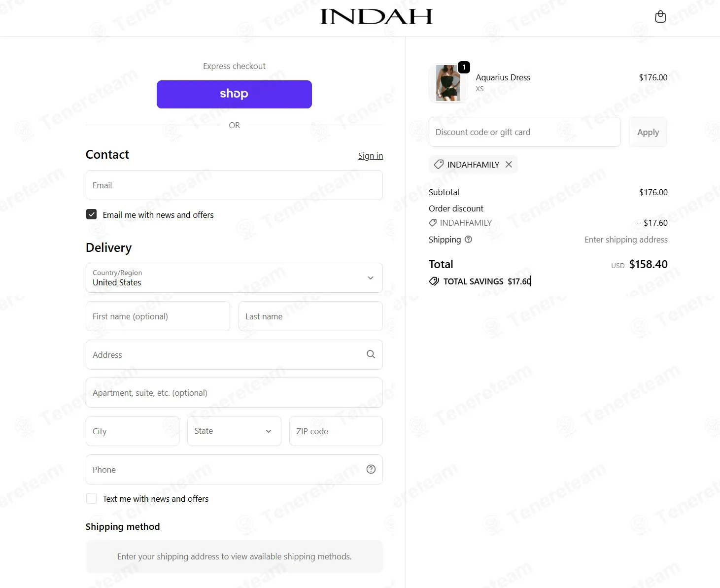The image size is (720, 588).
Task: Select the Aquarius Dress product thumbnail
Action: [448, 83]
